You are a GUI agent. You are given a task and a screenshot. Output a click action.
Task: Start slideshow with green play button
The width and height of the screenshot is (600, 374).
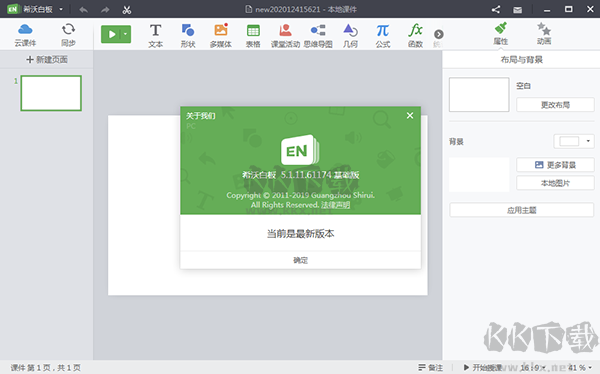[111, 34]
